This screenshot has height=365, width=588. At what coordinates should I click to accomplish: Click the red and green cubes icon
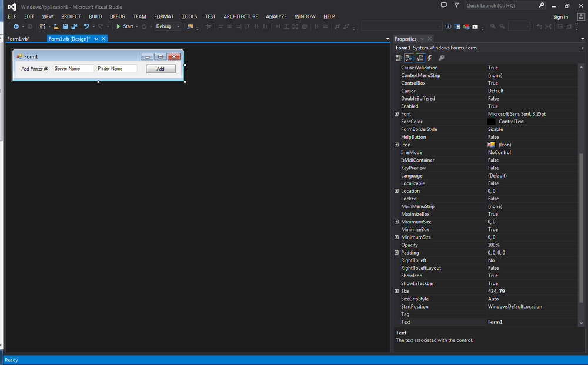(x=466, y=26)
